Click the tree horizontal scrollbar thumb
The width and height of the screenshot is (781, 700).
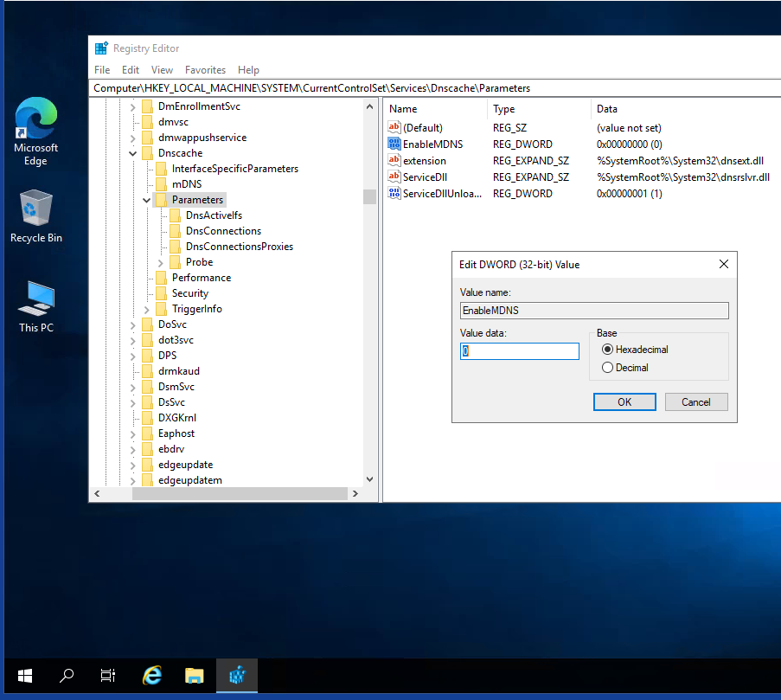[240, 493]
